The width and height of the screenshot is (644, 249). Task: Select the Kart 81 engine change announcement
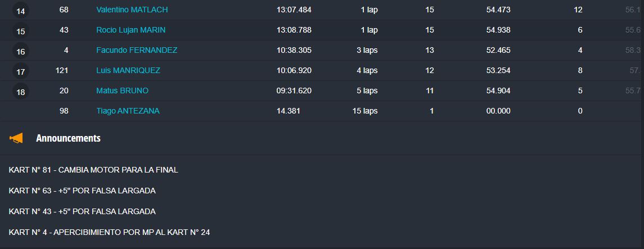pyautogui.click(x=93, y=170)
